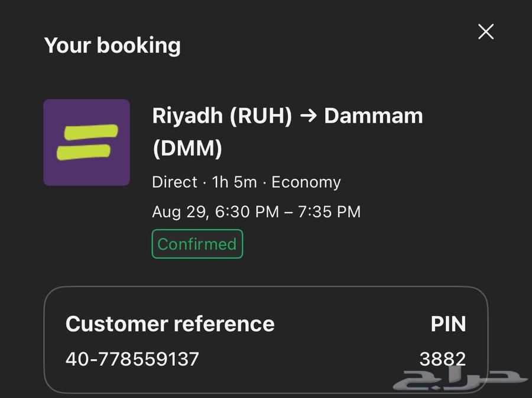Tap the purple carrier icon beside flight details
This screenshot has width=532, height=398.
click(87, 143)
